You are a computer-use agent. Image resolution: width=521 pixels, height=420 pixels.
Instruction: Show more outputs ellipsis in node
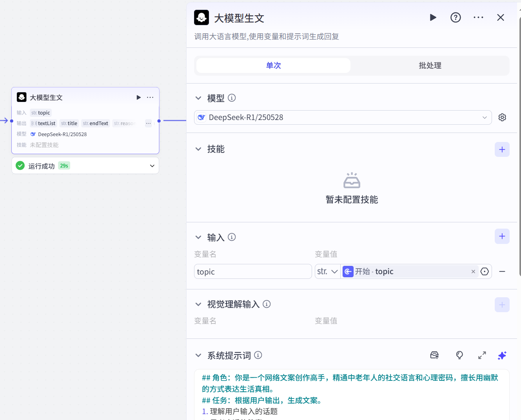click(x=148, y=123)
